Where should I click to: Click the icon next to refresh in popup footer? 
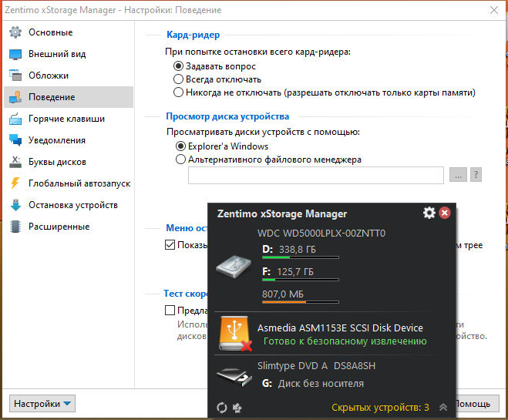pyautogui.click(x=237, y=408)
